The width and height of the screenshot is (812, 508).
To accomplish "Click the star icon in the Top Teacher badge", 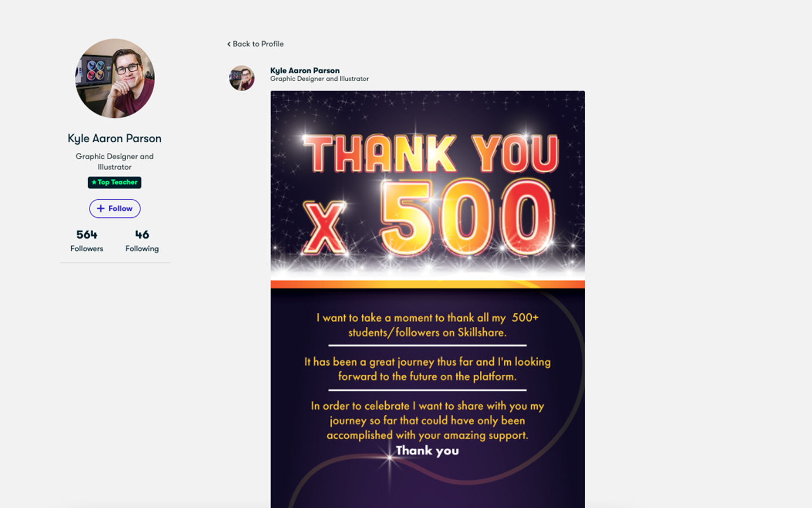I will point(94,182).
